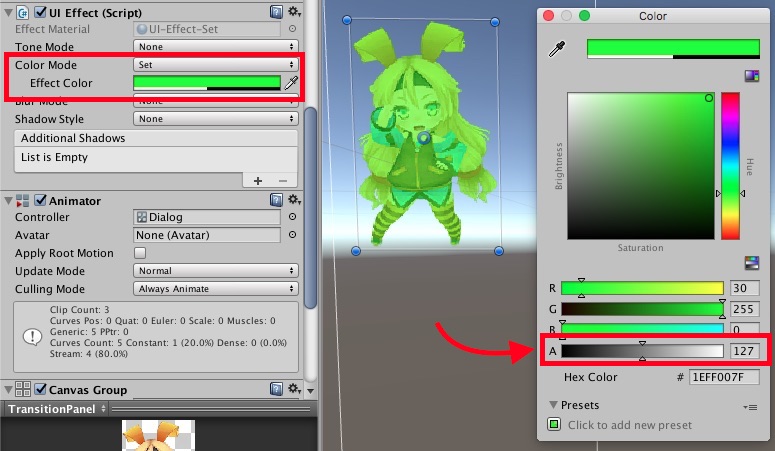
Task: Click the Effect Color swatch
Action: (207, 83)
